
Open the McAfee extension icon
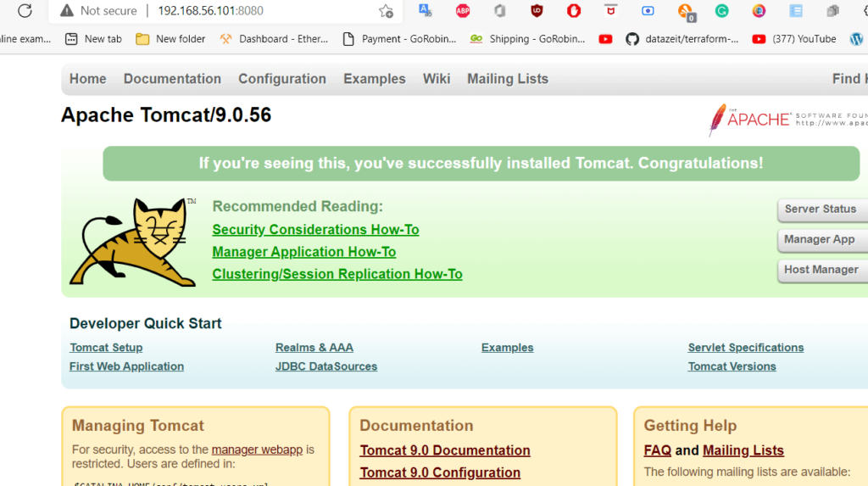[610, 10]
